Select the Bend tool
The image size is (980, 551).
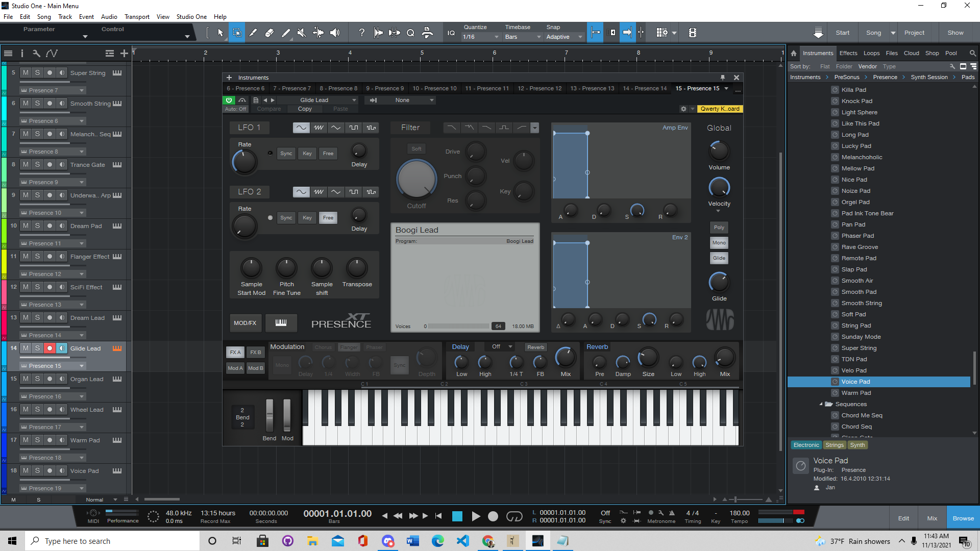[318, 33]
